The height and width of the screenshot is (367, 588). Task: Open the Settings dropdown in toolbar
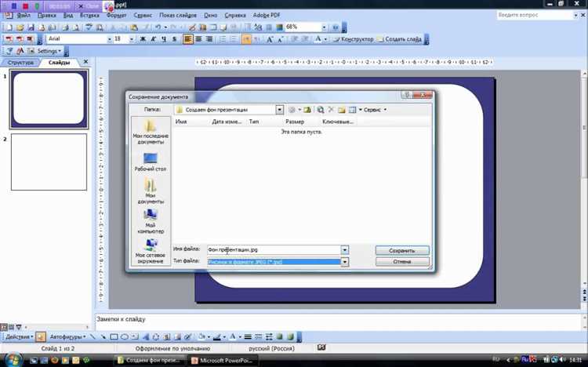pos(49,51)
